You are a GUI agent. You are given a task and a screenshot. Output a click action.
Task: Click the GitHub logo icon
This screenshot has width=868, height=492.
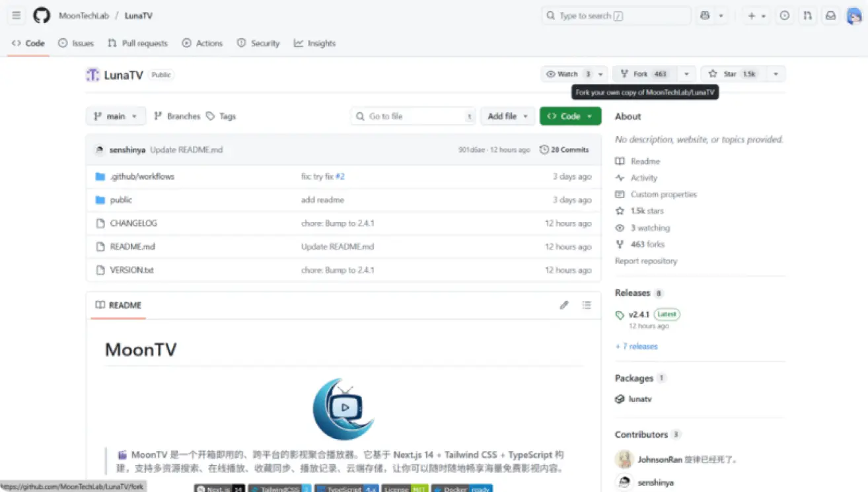(x=42, y=16)
